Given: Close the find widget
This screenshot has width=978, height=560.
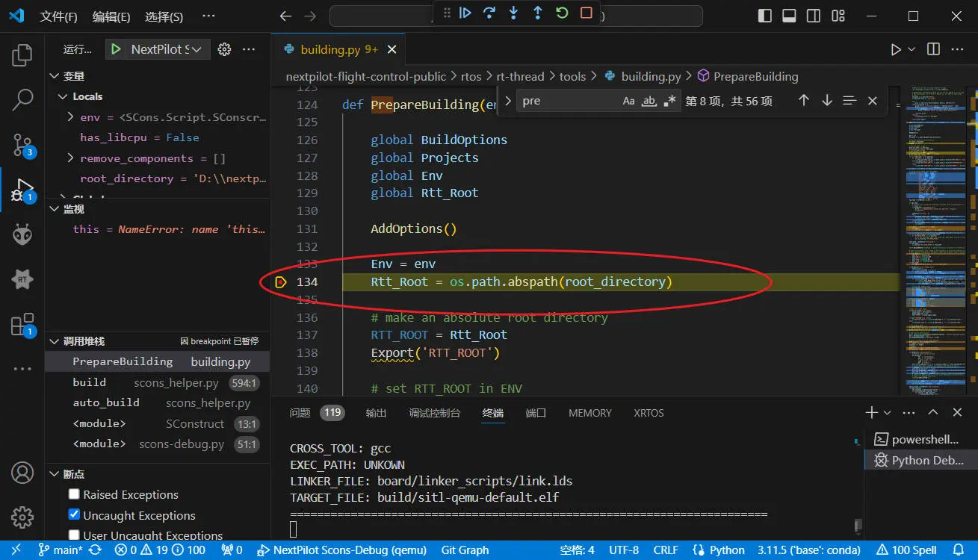Looking at the screenshot, I should pos(872,101).
